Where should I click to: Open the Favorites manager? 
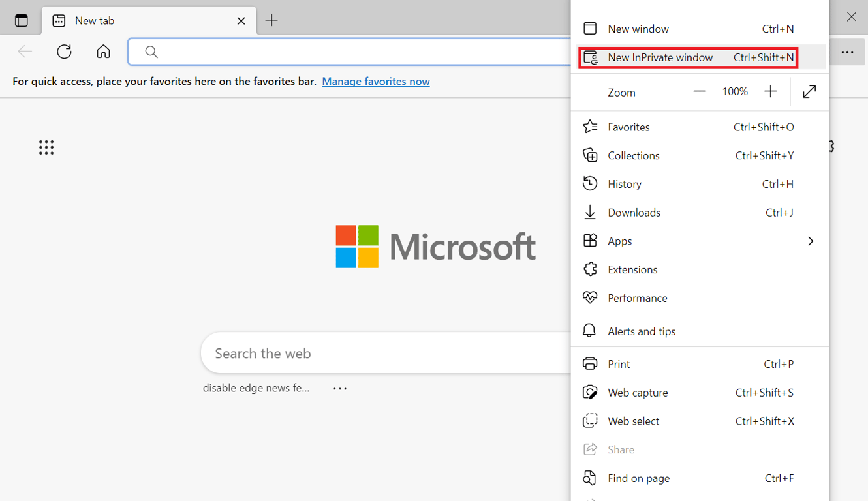pos(628,127)
